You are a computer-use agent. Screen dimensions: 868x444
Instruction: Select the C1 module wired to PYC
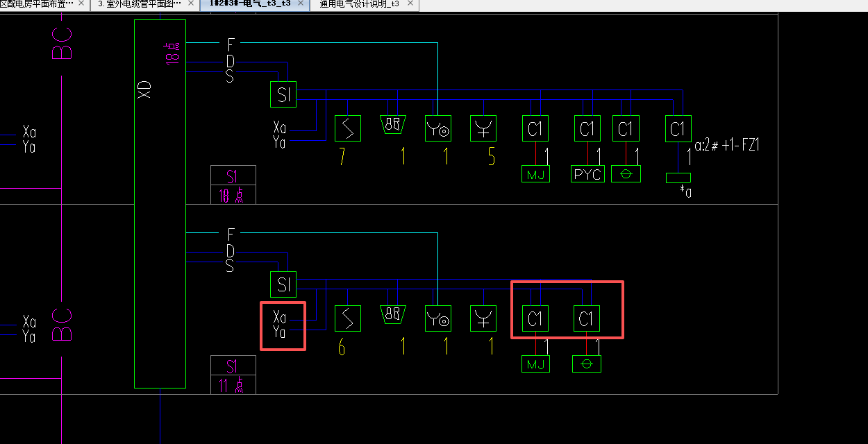pyautogui.click(x=587, y=128)
